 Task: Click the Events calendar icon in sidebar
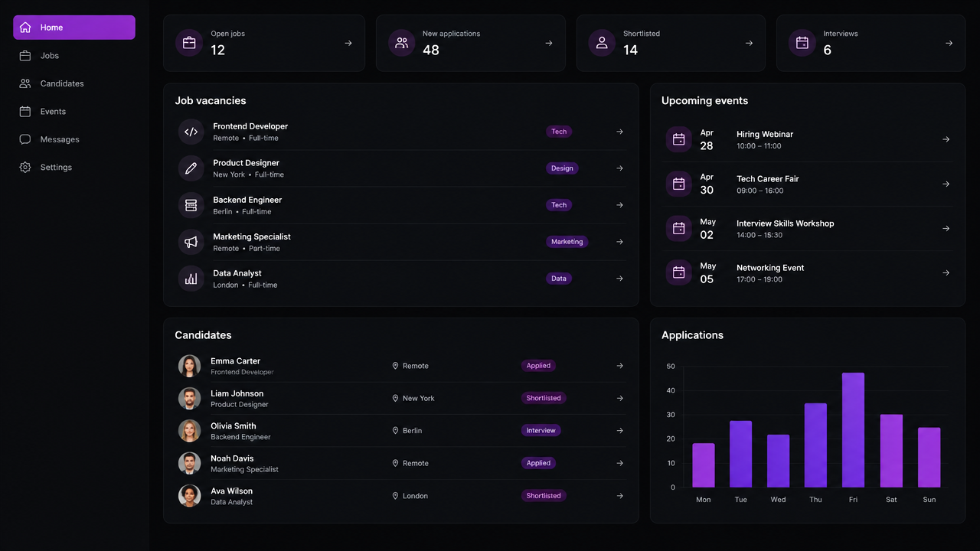click(25, 112)
